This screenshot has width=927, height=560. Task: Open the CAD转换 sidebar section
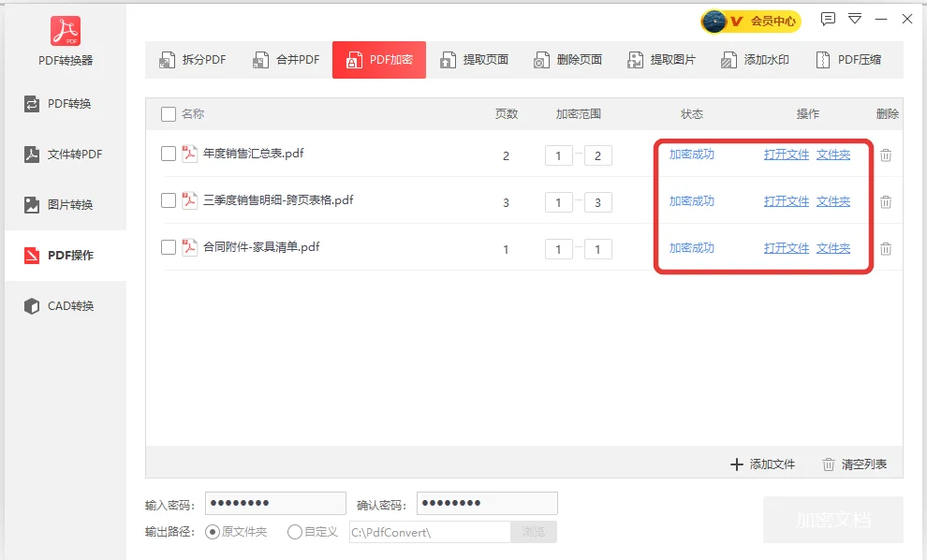pyautogui.click(x=66, y=305)
